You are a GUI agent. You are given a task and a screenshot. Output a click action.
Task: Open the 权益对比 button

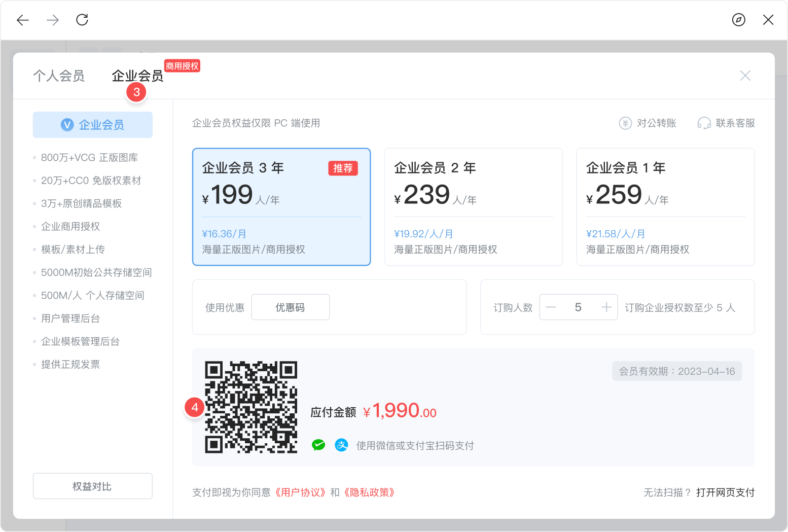click(93, 486)
